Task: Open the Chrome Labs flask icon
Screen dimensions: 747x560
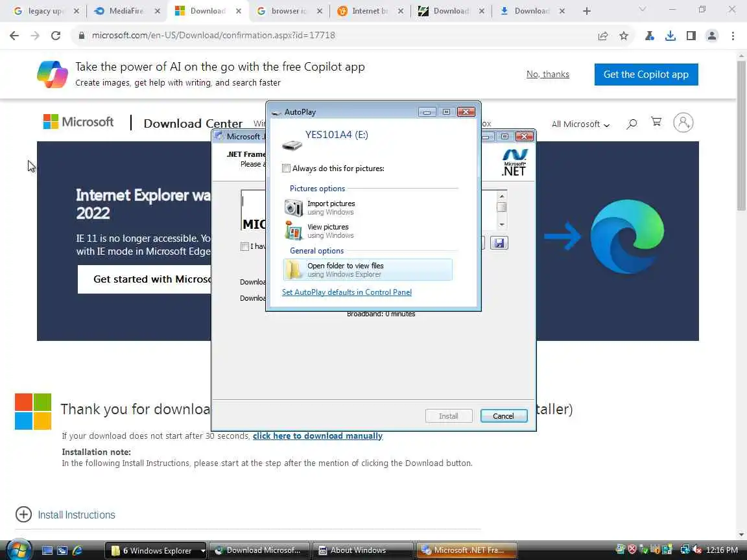Action: click(x=649, y=36)
